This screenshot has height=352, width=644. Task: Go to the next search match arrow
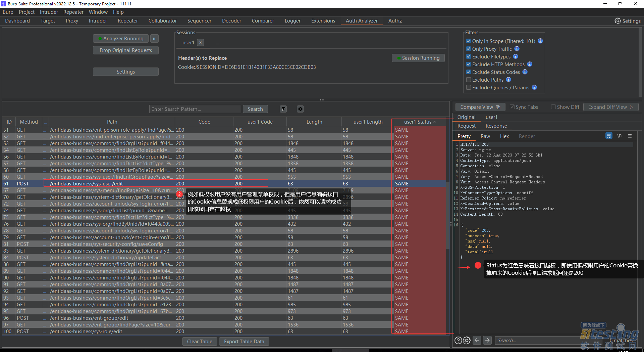[487, 340]
